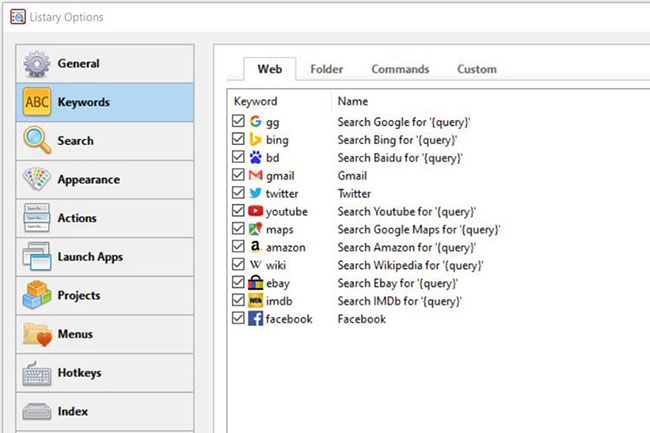
Task: Select 'Search Wikipedia for '{query}'' name
Action: 411,265
